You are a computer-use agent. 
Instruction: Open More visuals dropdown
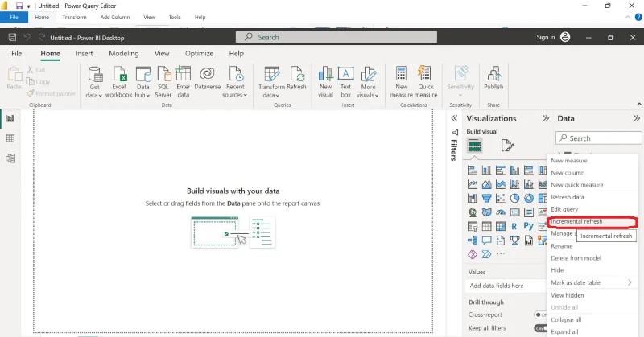click(368, 82)
